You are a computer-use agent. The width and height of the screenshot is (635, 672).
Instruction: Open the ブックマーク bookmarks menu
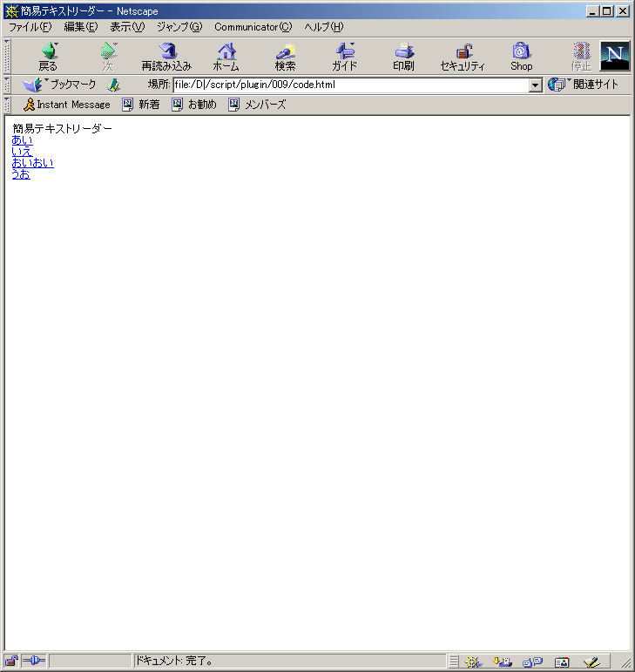[59, 85]
